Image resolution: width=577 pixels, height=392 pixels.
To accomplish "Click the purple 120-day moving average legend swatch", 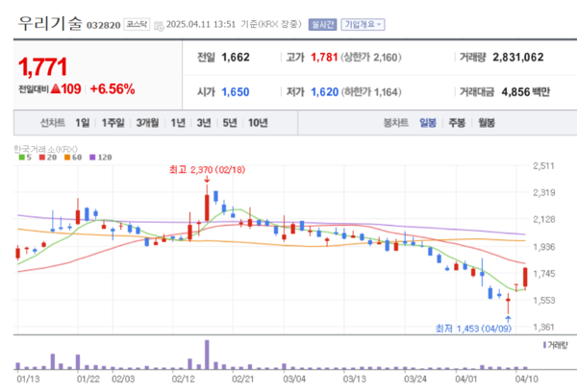I will tap(92, 158).
